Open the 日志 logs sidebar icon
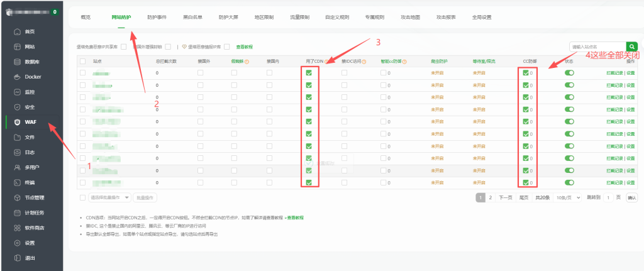The image size is (644, 271). coord(17,152)
